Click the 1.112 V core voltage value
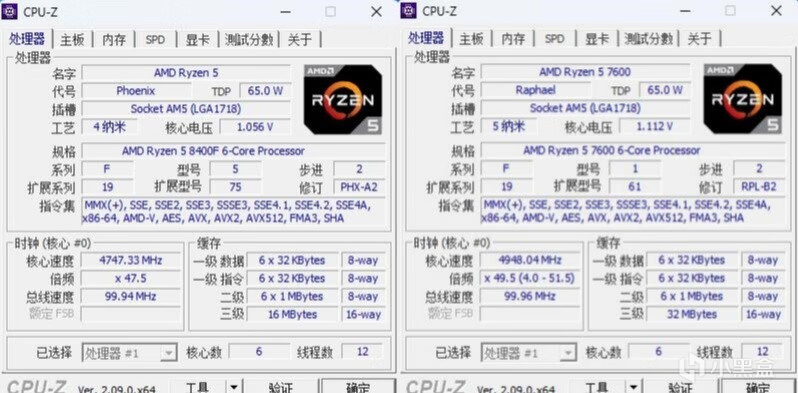 click(655, 126)
